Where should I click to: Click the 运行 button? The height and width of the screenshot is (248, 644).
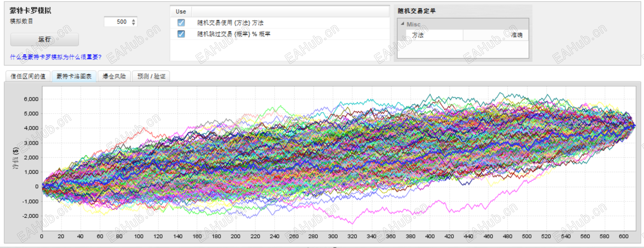coord(45,40)
